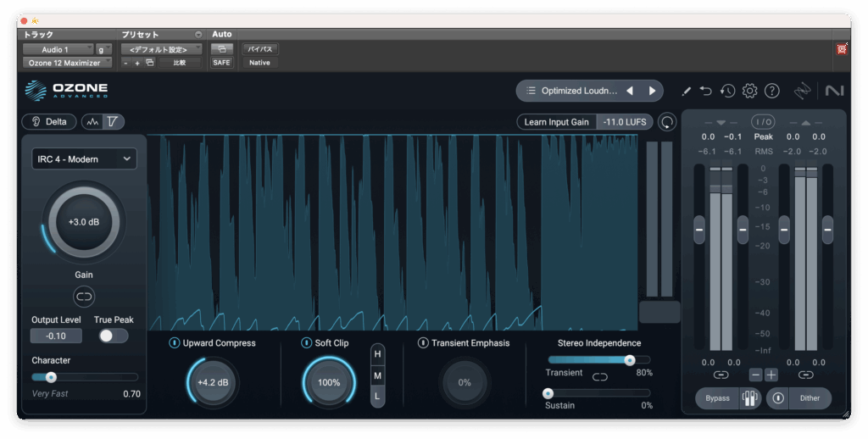Click the link icon below the Gain knob

pos(84,297)
